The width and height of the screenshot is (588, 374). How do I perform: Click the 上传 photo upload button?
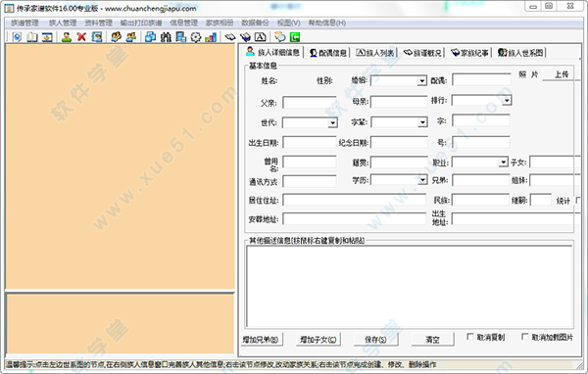point(562,74)
